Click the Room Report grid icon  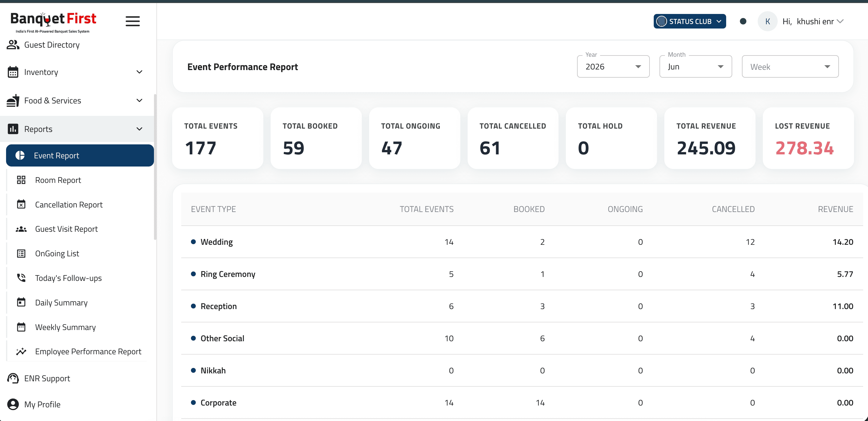coord(21,180)
